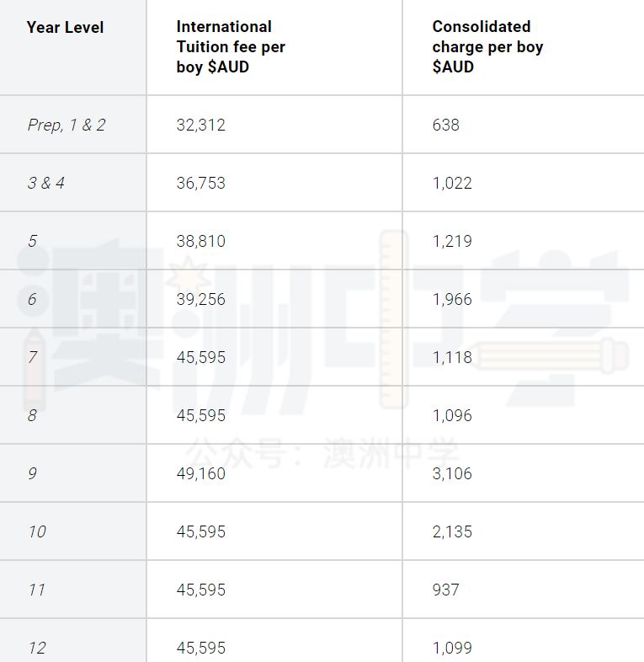Click the 937 charge for Year 11
The image size is (644, 662).
[x=445, y=590]
